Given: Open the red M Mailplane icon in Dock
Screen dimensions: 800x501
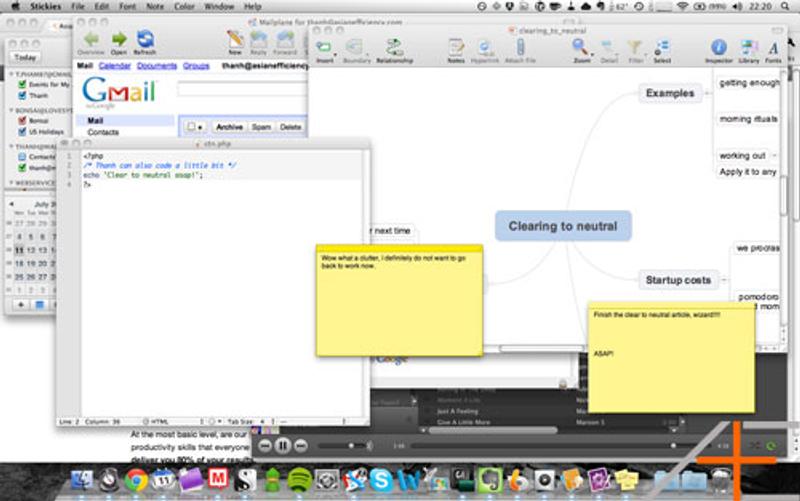Looking at the screenshot, I should point(218,480).
